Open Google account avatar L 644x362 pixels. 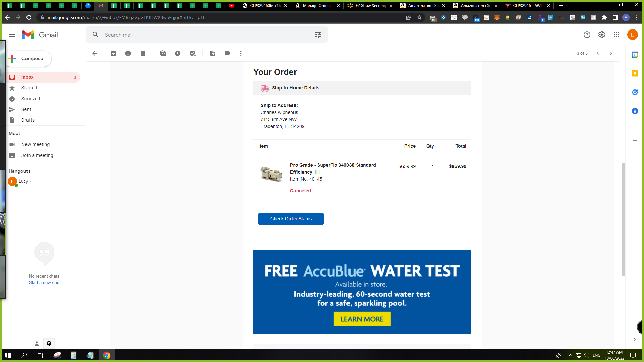tap(633, 35)
